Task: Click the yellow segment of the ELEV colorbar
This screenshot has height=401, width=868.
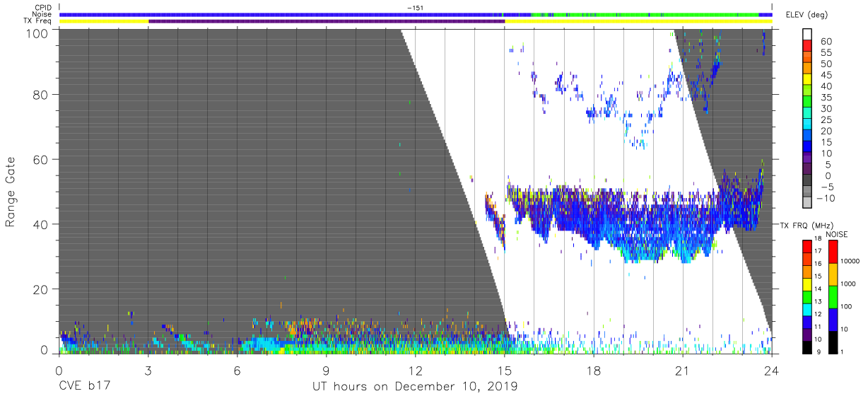Action: click(807, 81)
